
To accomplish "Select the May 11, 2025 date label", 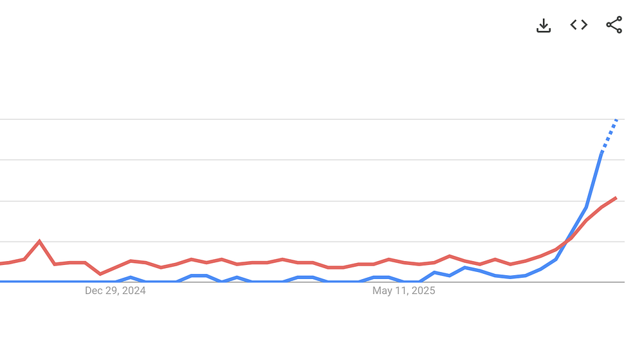I will click(404, 291).
